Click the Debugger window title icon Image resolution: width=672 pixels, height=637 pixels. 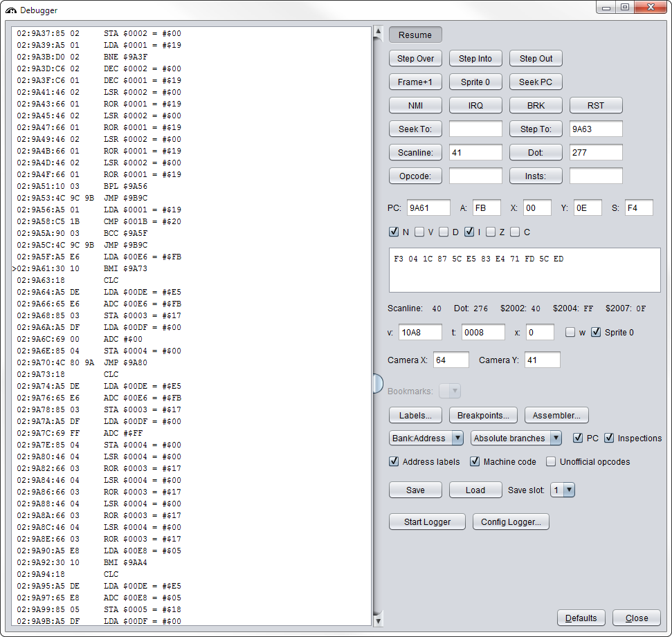[x=11, y=10]
